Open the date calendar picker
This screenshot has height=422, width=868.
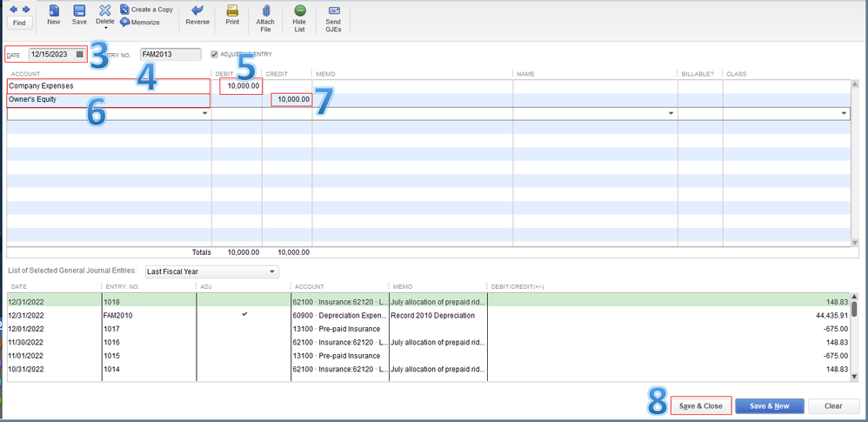(80, 54)
